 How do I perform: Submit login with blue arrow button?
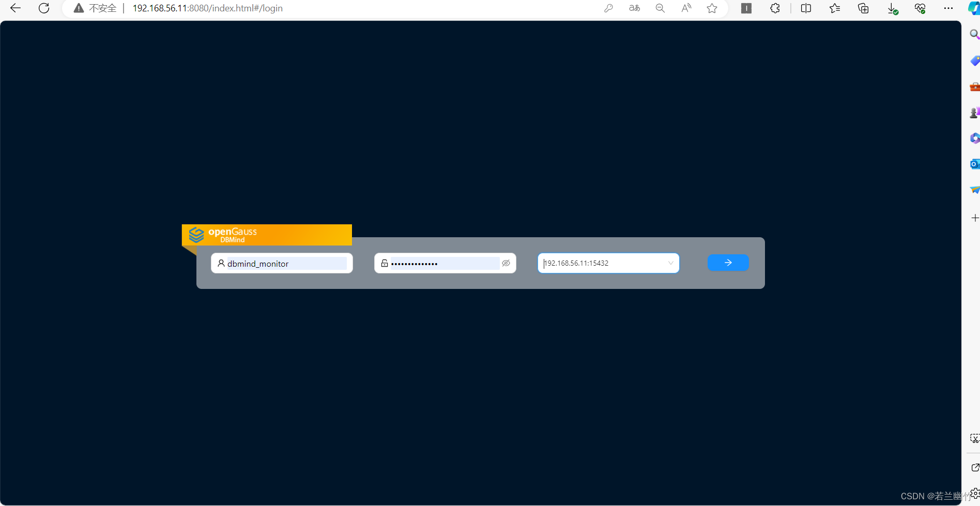point(728,263)
